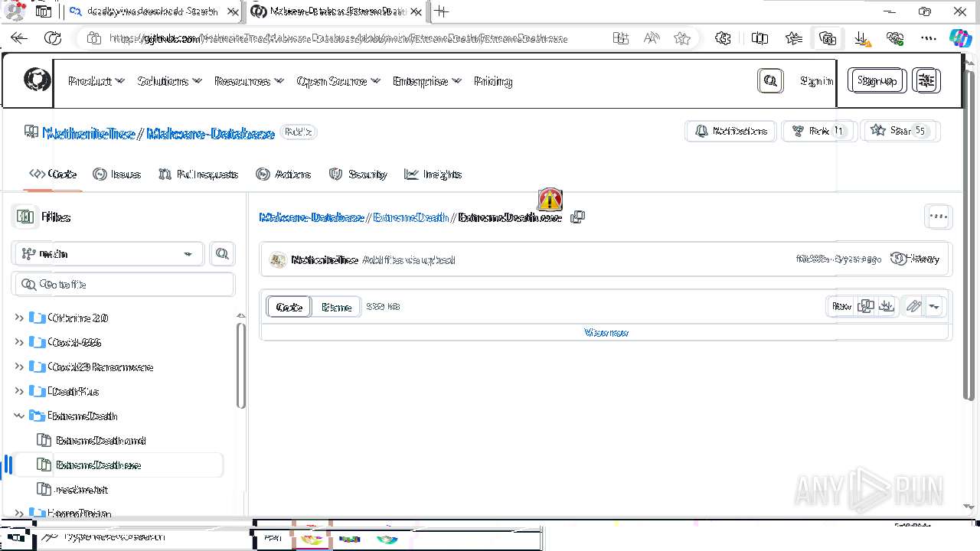Click the pencil edit file icon

(x=913, y=306)
